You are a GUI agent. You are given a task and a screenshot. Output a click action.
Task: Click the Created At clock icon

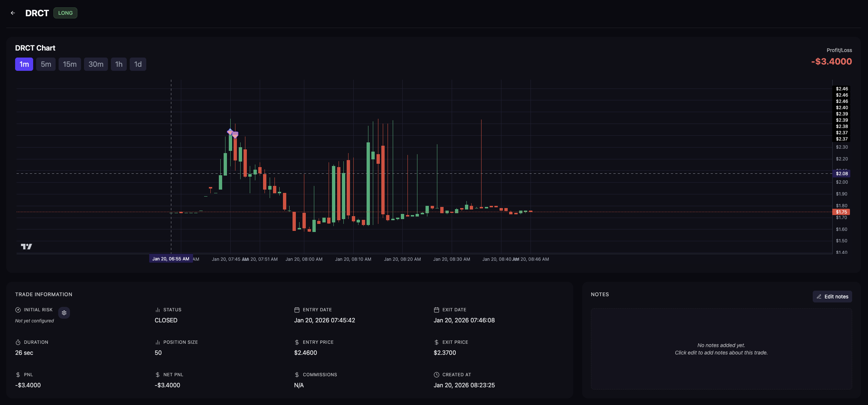437,375
